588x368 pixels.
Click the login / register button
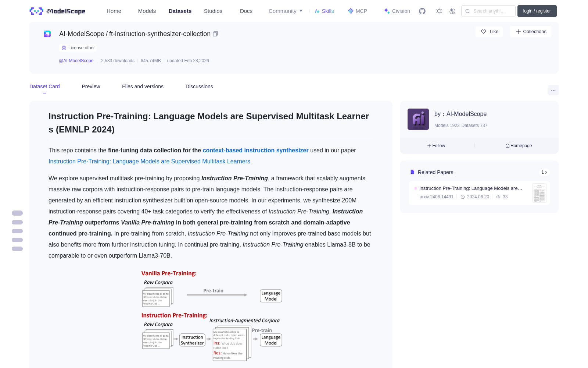(x=537, y=11)
